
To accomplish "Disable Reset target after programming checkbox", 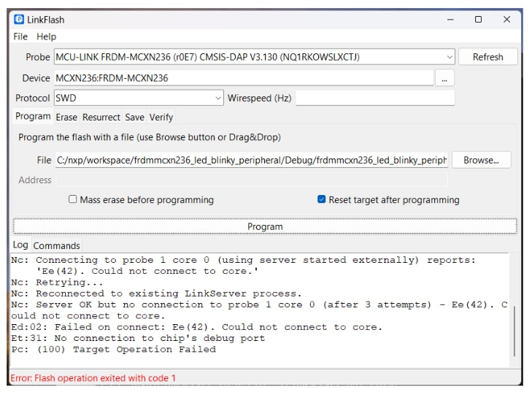I will (321, 199).
